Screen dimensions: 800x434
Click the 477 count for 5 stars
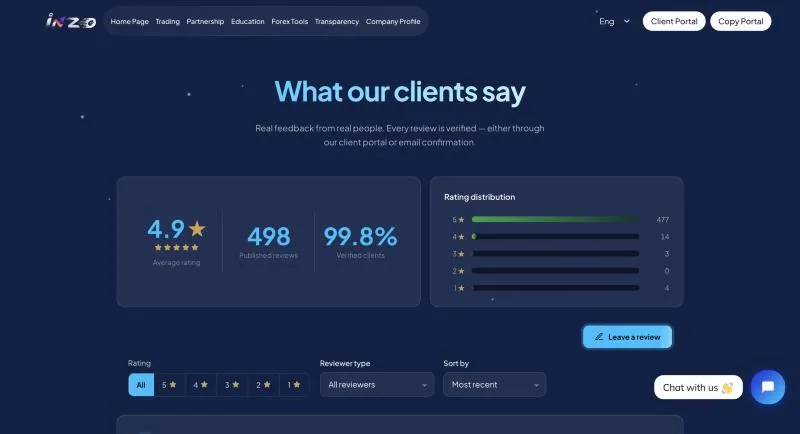(663, 219)
